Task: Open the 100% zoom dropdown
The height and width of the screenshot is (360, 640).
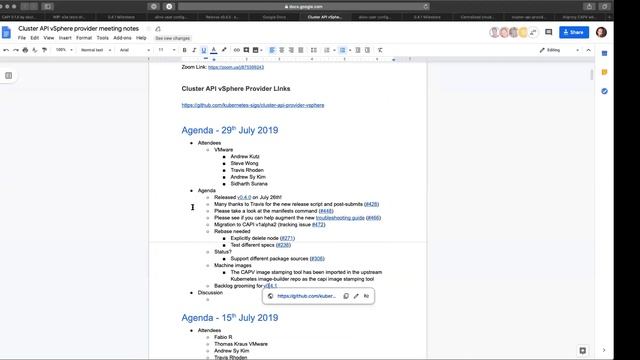Action: tap(64, 50)
